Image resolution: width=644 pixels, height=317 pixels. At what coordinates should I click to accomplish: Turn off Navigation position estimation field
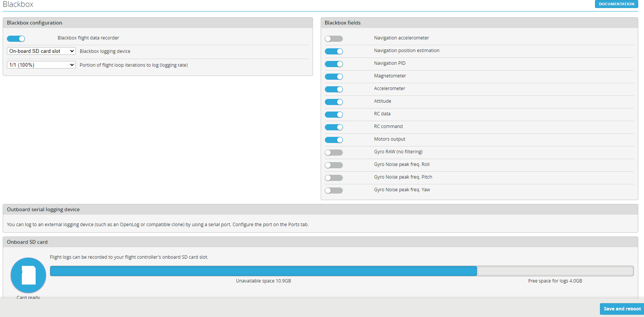[334, 51]
